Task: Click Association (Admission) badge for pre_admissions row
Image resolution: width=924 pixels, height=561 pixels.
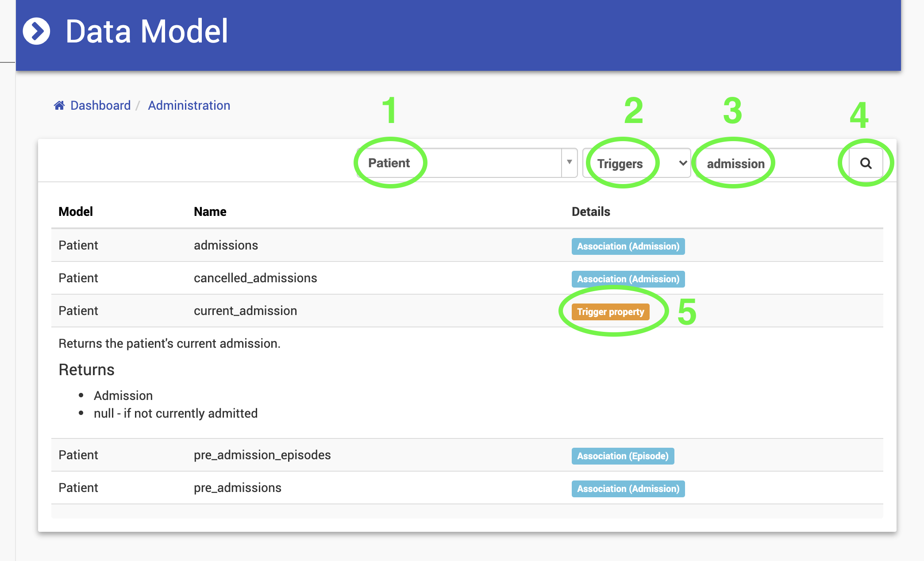Action: 628,489
